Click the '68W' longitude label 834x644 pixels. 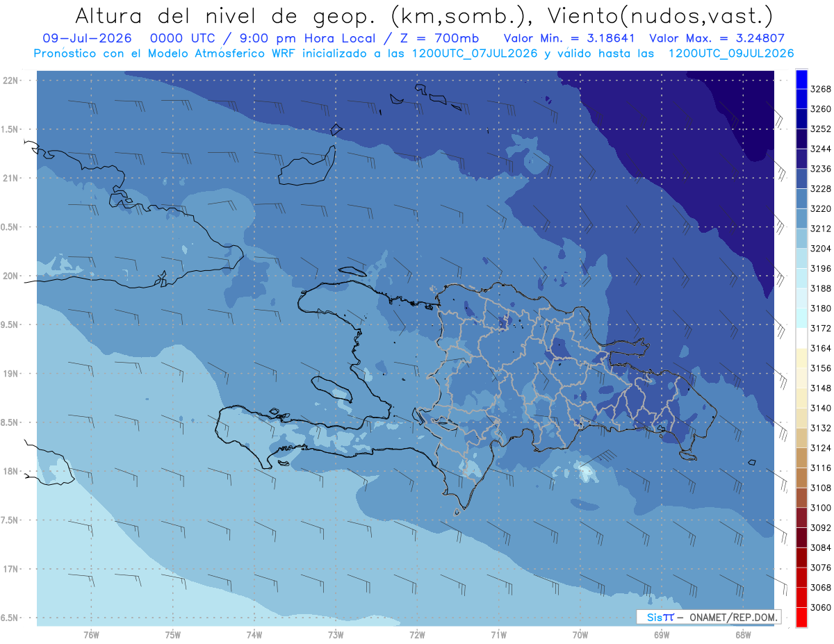[743, 634]
